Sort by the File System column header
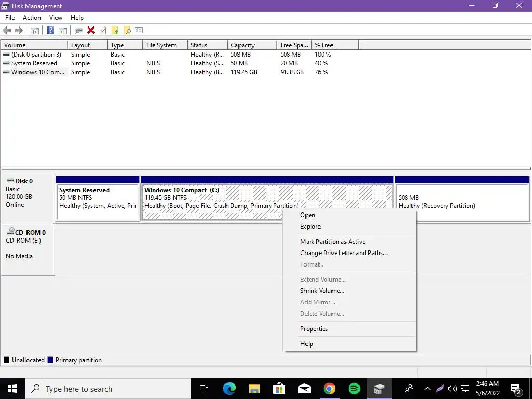Viewport: 532px width, 399px height. pyautogui.click(x=165, y=45)
